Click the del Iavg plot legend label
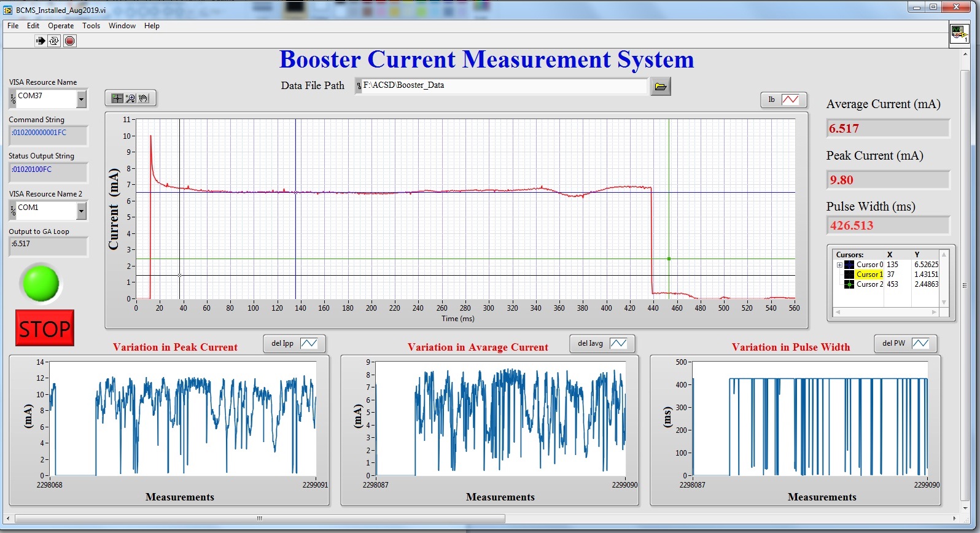Screen dimensions: 980x533 click(x=590, y=343)
